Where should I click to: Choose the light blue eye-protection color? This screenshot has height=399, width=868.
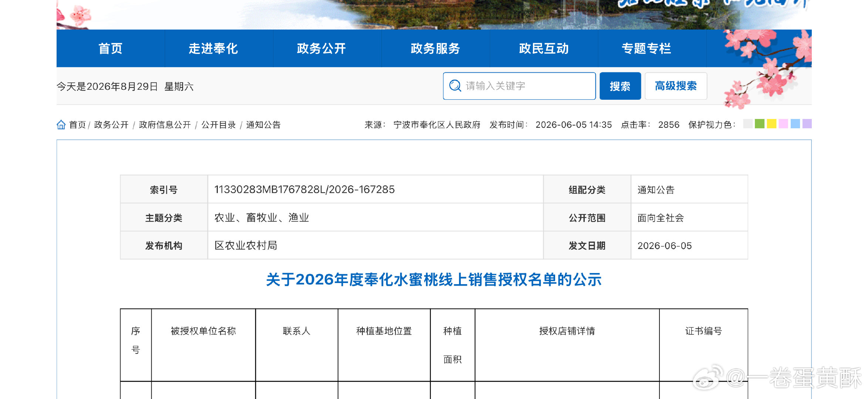(x=795, y=124)
